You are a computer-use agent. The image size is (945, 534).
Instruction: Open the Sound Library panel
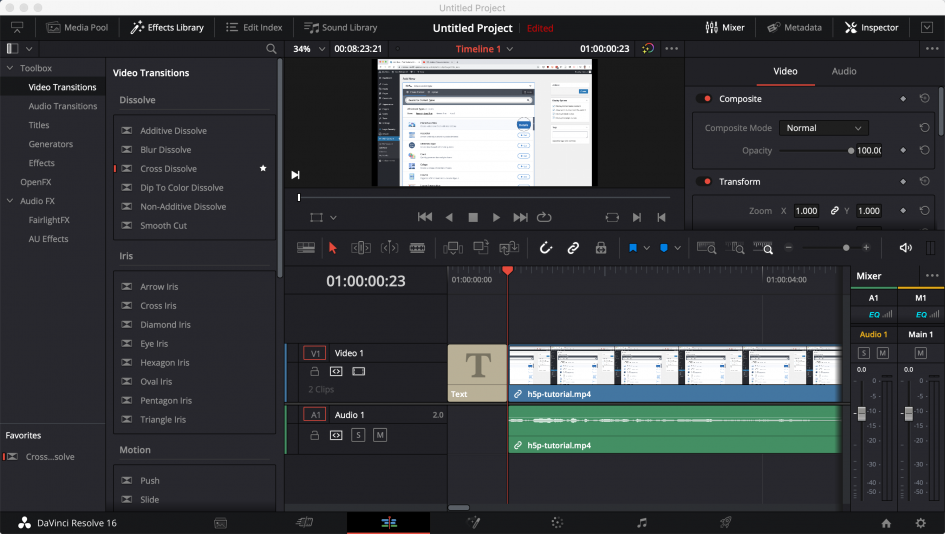pyautogui.click(x=341, y=28)
